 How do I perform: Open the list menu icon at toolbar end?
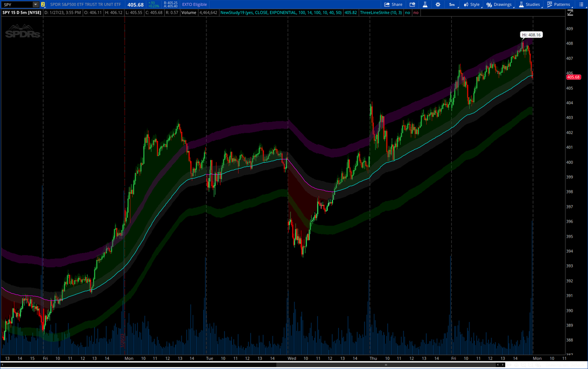(581, 4)
